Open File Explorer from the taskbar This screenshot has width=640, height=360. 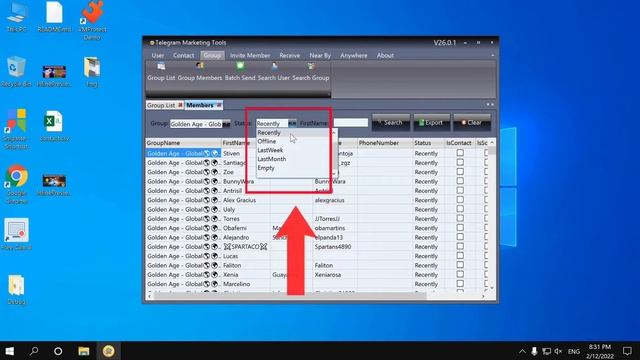[84, 351]
